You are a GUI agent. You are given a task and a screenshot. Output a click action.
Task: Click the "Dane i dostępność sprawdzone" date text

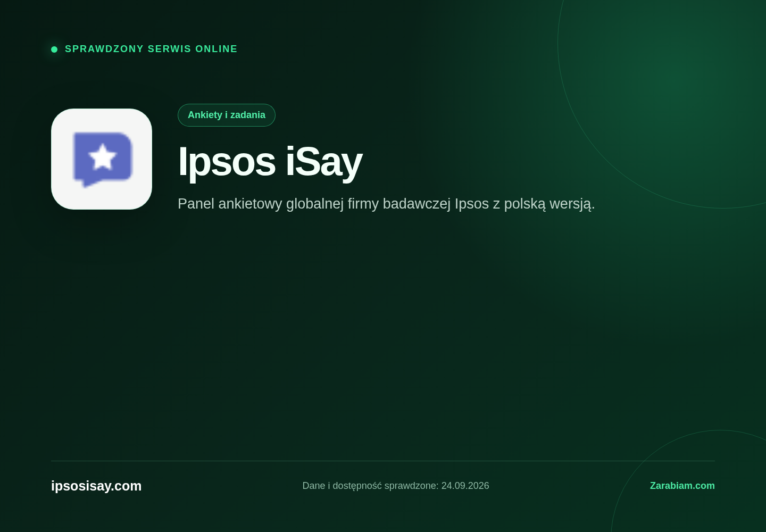[x=396, y=486]
